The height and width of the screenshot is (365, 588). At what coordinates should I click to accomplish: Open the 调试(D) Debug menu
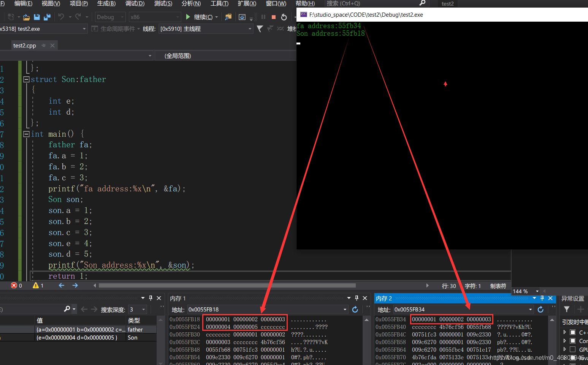click(135, 3)
